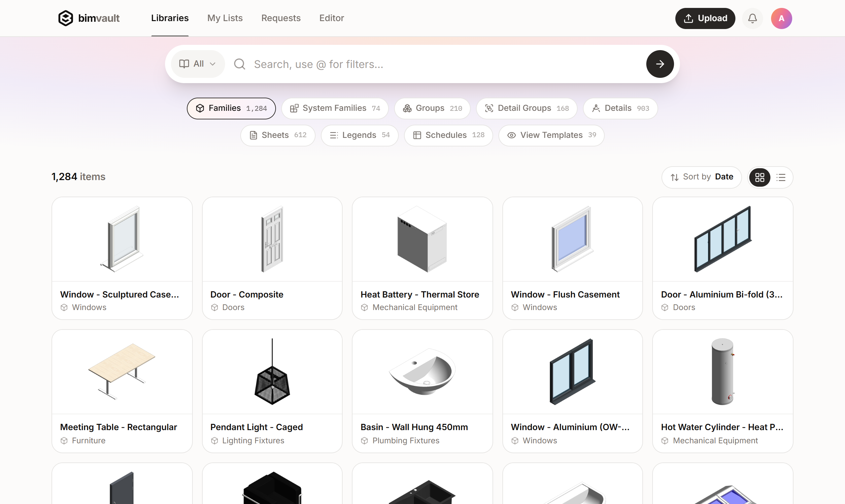Submit search with the arrow button
This screenshot has height=504, width=845.
point(659,64)
